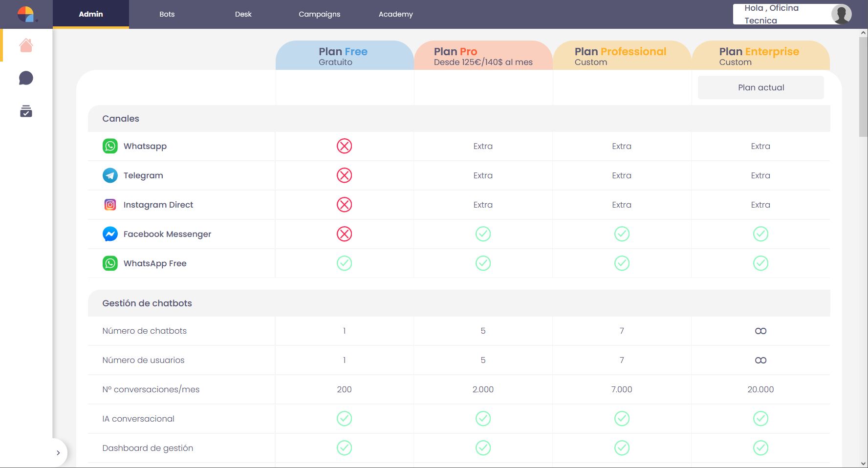
Task: Click the user profile avatar
Action: [841, 14]
